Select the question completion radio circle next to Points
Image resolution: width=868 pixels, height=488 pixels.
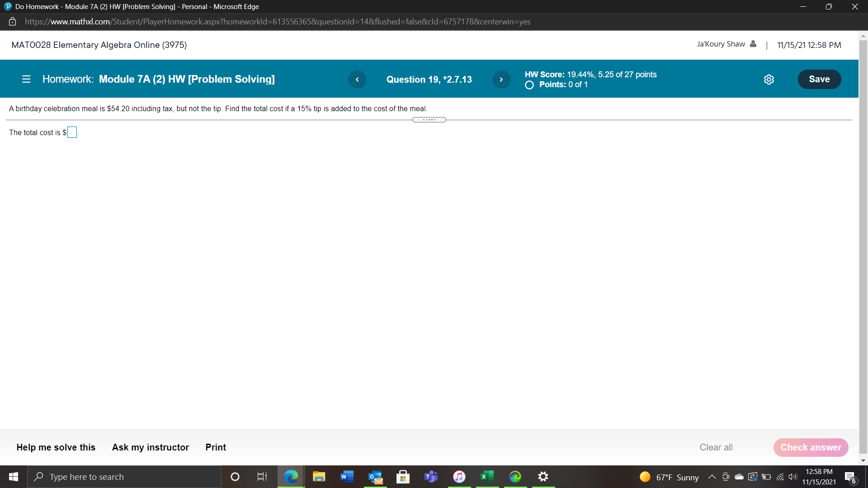click(x=528, y=85)
